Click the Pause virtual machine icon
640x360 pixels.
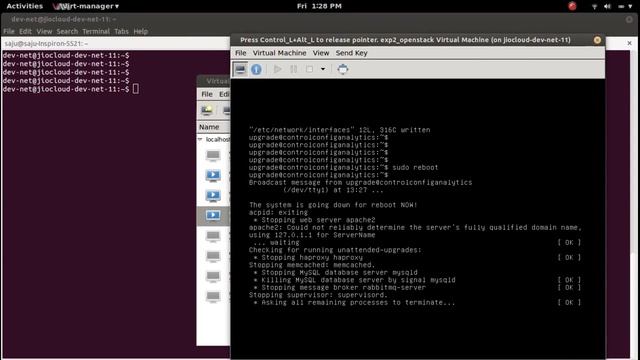pos(293,69)
